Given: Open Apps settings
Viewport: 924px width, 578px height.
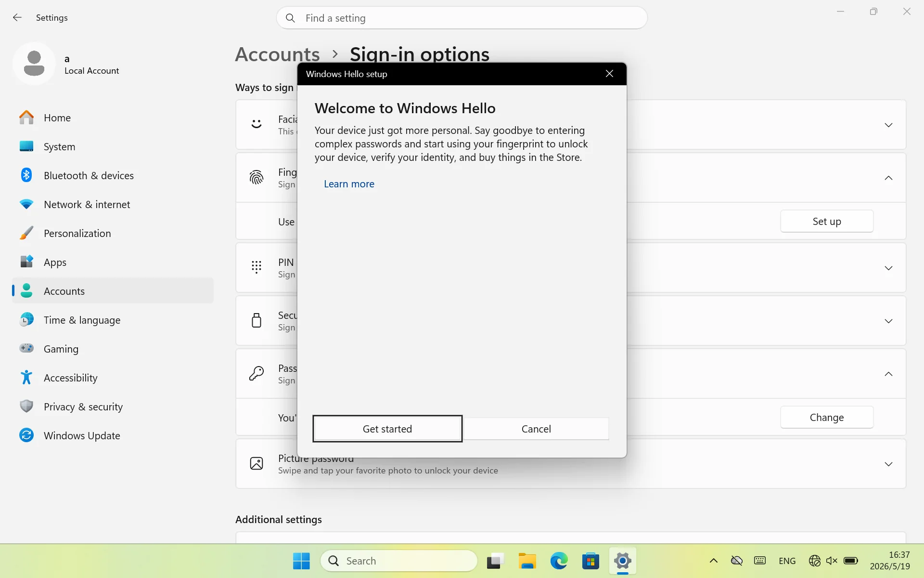Looking at the screenshot, I should (x=113, y=262).
